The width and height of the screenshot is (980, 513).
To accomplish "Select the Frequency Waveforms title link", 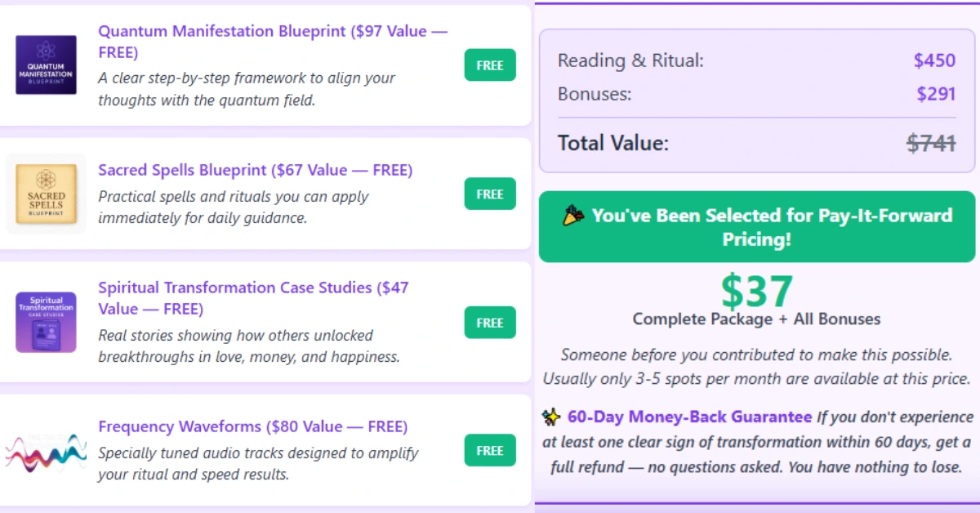I will click(252, 426).
